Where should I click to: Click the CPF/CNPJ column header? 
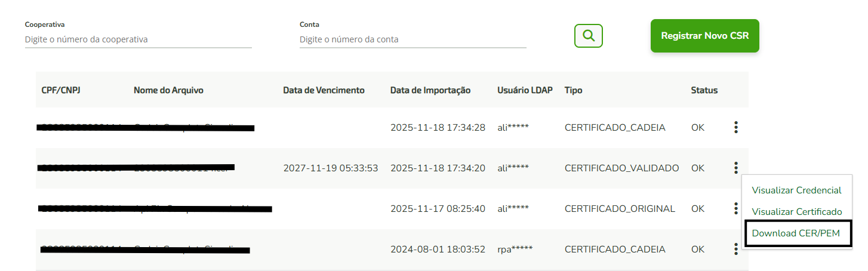(x=61, y=90)
